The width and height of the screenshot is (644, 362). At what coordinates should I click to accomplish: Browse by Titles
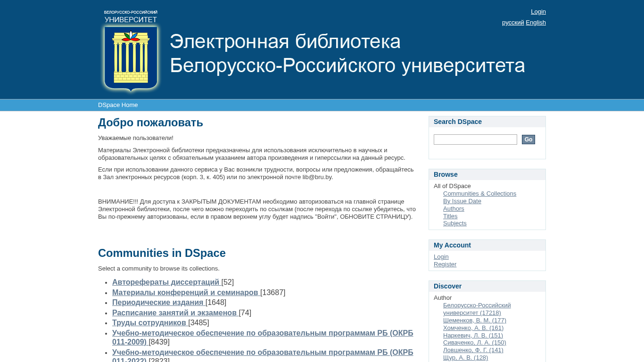tap(450, 216)
